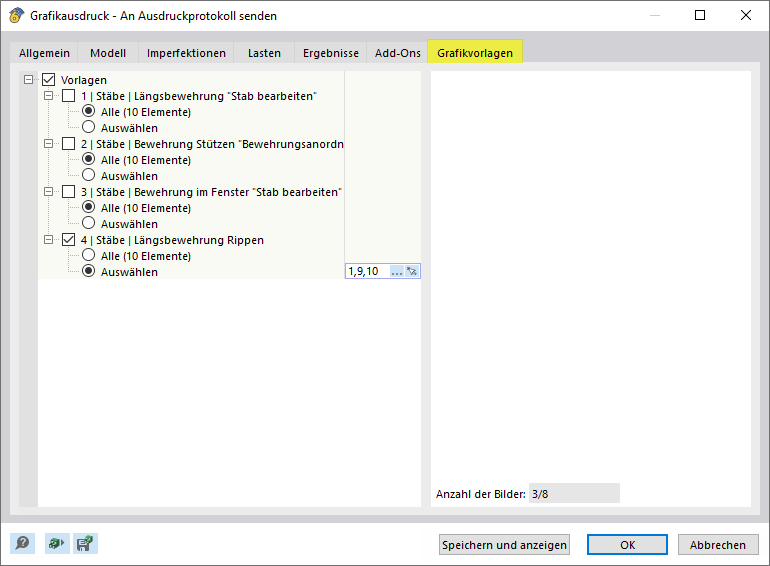Click Speichern und anzeigen button
Screen dimensions: 770x566
(504, 545)
